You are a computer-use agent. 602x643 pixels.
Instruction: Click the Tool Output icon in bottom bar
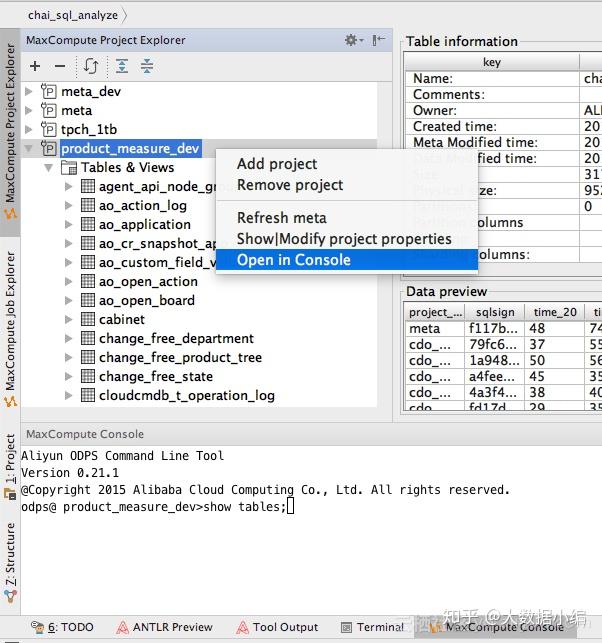pos(242,627)
